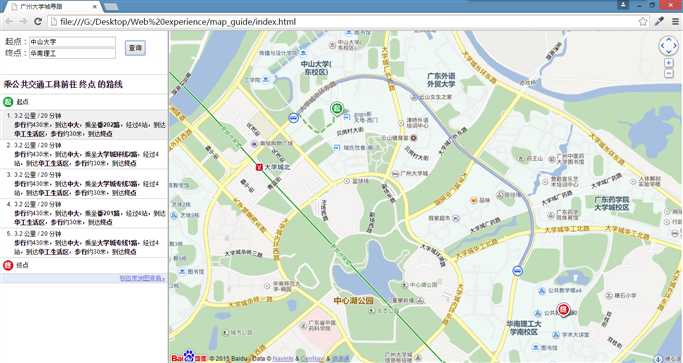Reload the map guide page
The width and height of the screenshot is (683, 363).
[38, 21]
